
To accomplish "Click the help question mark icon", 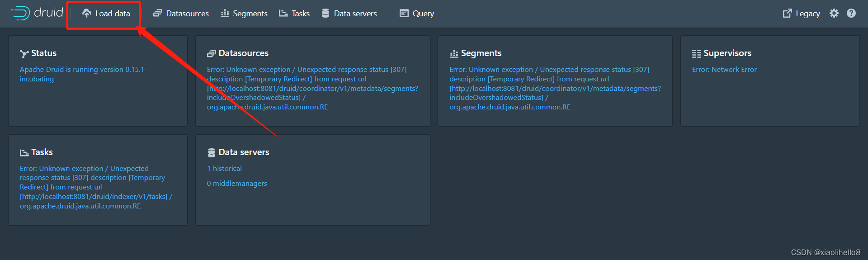I will (x=851, y=14).
